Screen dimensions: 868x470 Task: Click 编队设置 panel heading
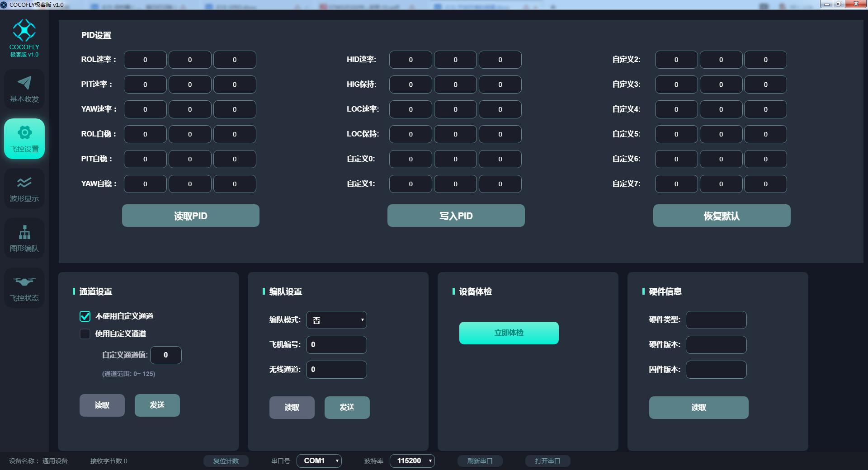[285, 292]
